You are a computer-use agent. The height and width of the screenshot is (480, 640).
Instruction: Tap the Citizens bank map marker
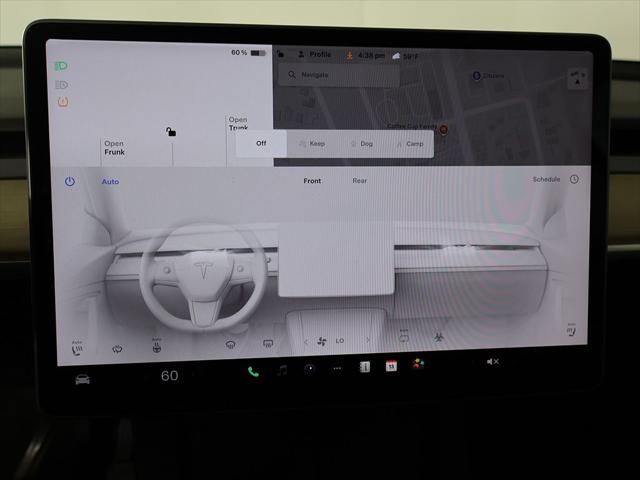tap(476, 76)
